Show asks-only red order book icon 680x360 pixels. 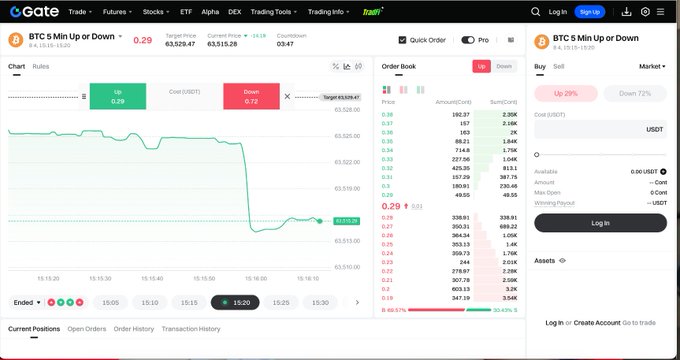(403, 90)
